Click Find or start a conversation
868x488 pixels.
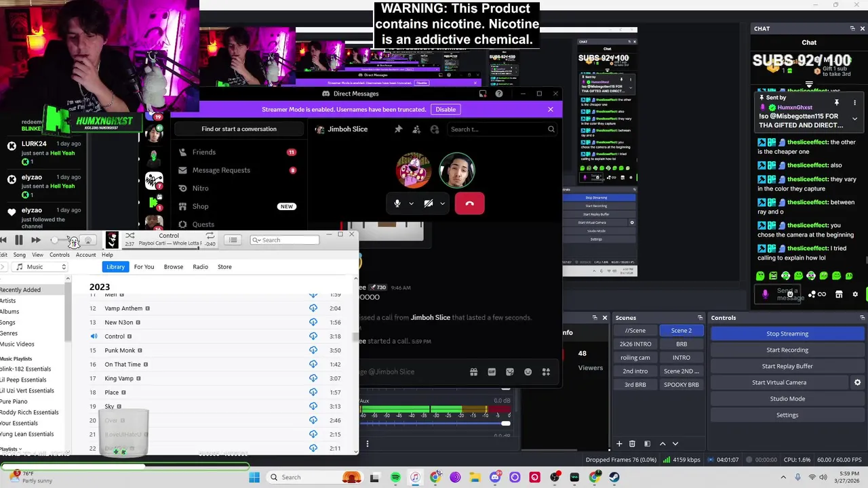[x=239, y=129]
